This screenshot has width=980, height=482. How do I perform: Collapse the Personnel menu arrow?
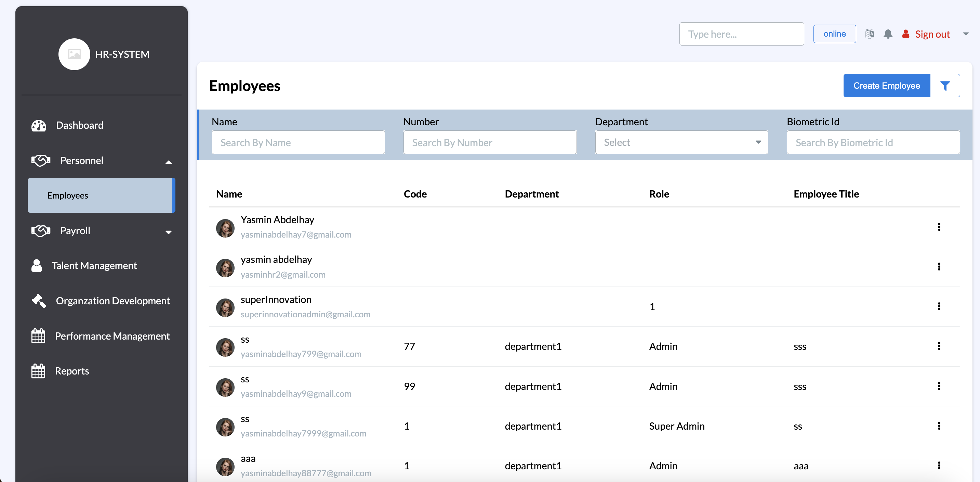point(169,162)
